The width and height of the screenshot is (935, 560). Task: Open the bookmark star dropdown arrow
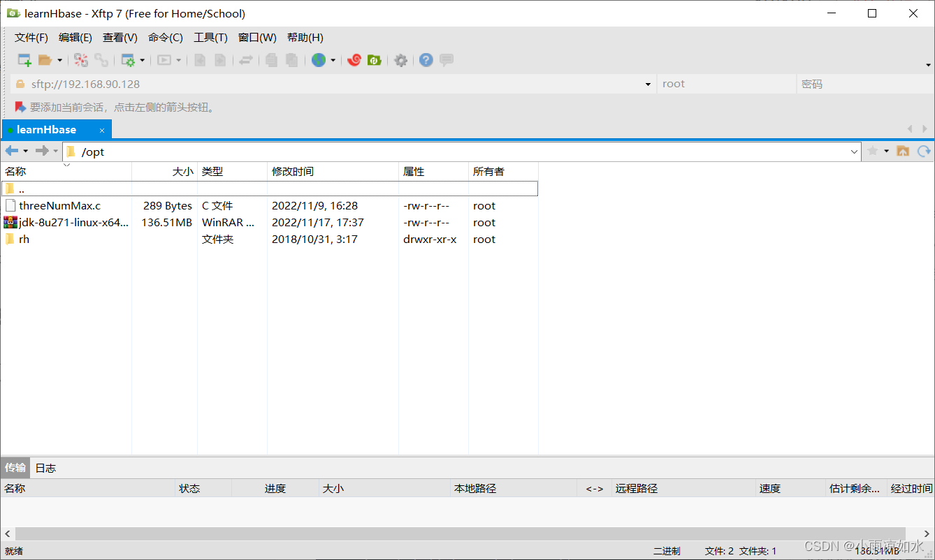click(x=886, y=151)
